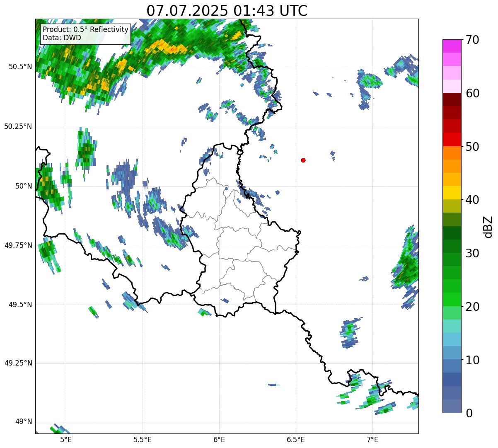Click the 5.5°E longitude label
The image size is (498, 448).
pyautogui.click(x=143, y=439)
